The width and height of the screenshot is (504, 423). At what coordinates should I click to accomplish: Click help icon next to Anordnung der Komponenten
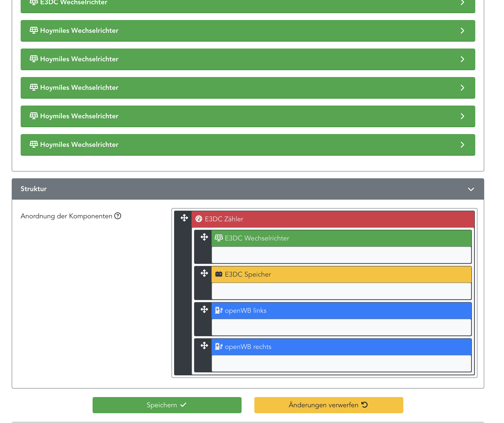pyautogui.click(x=118, y=216)
